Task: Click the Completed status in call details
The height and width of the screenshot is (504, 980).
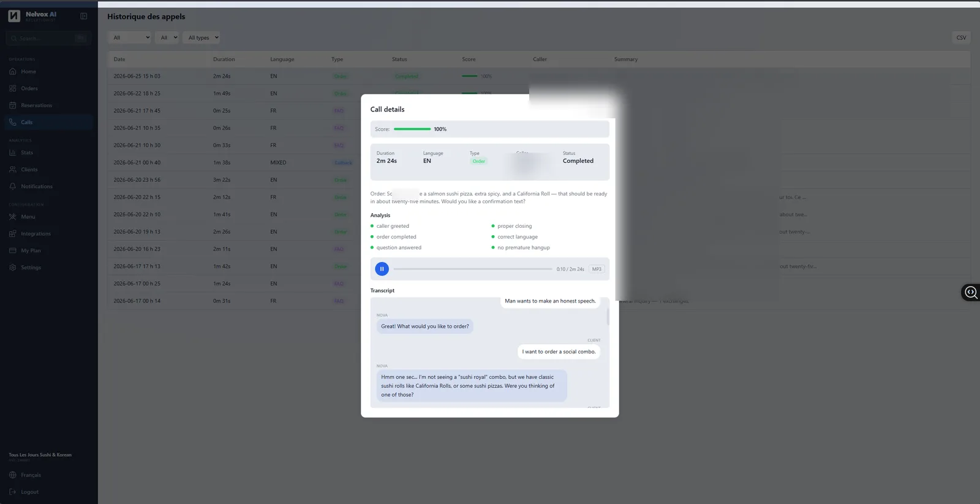Action: tap(578, 161)
